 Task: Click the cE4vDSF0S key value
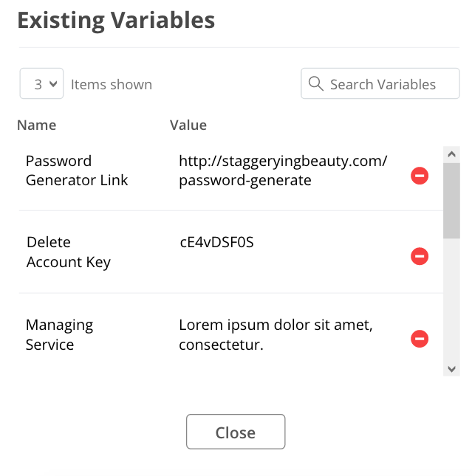coord(216,242)
